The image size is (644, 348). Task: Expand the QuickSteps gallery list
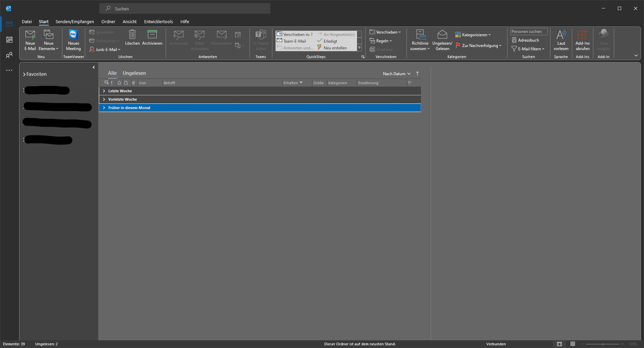pos(359,48)
